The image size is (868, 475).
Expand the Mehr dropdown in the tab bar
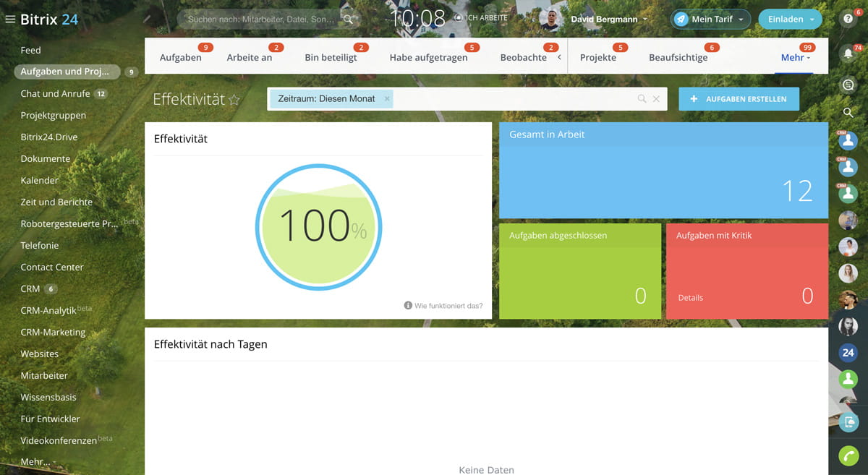pyautogui.click(x=795, y=58)
